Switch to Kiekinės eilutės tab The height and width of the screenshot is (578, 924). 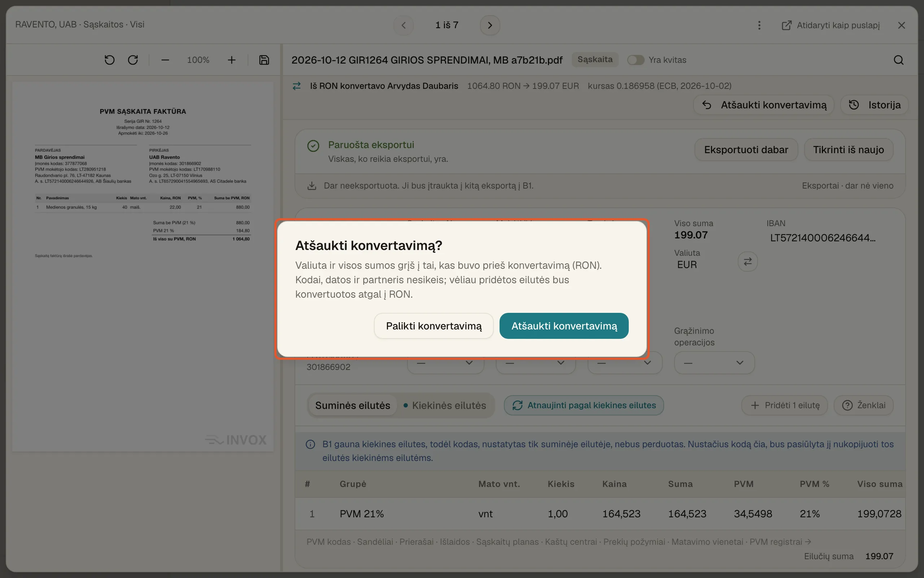pyautogui.click(x=445, y=405)
